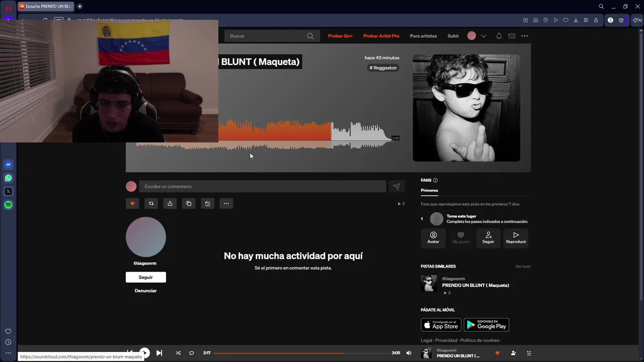Toggle repeat in the player bar
Screen dimensions: 644x362
[x=191, y=353]
